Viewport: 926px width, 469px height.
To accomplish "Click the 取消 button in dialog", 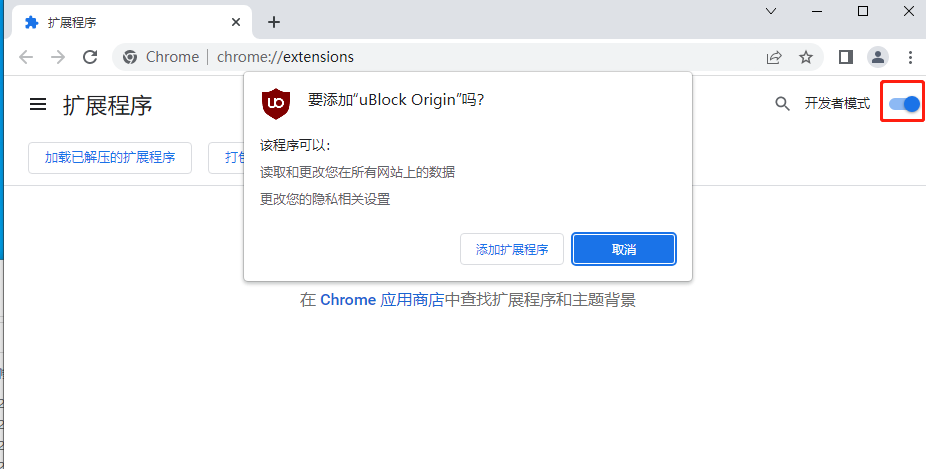I will point(624,249).
